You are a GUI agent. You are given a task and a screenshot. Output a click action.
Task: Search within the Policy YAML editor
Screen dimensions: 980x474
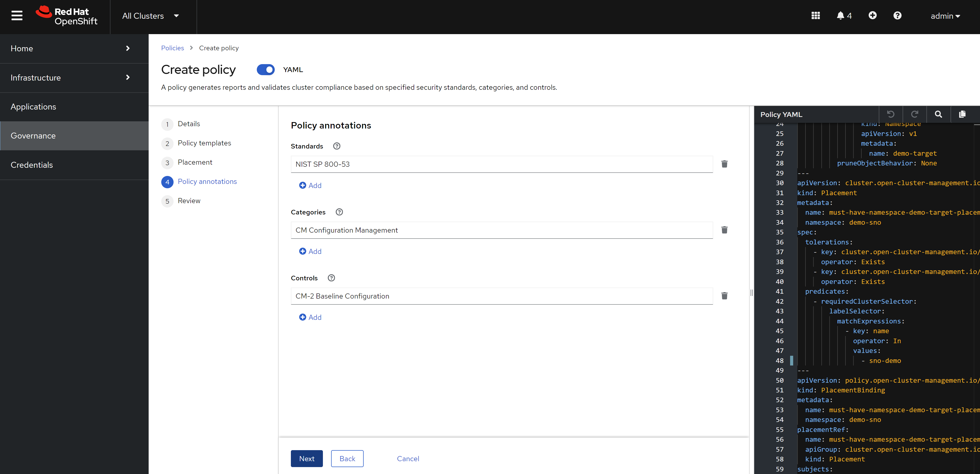click(x=938, y=114)
